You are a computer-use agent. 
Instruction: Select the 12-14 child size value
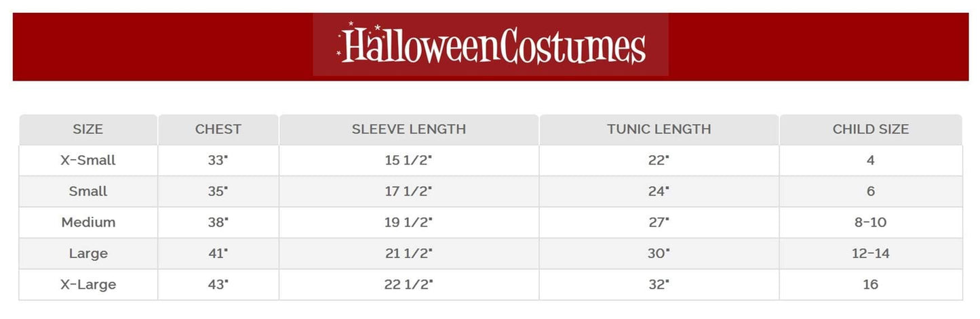tap(870, 253)
